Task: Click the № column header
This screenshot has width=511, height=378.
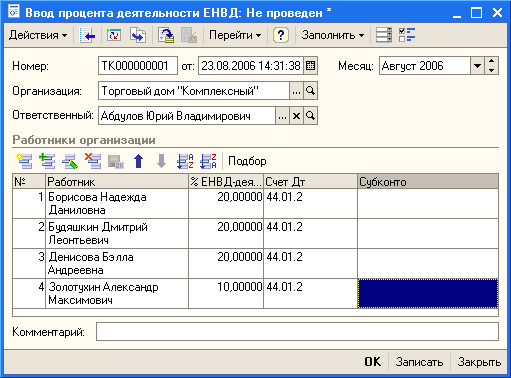Action: coord(29,182)
